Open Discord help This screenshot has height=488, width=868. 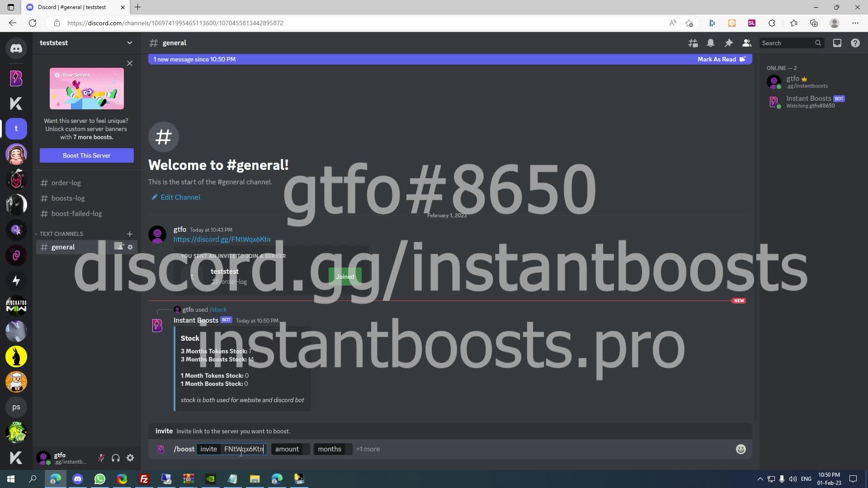[855, 42]
